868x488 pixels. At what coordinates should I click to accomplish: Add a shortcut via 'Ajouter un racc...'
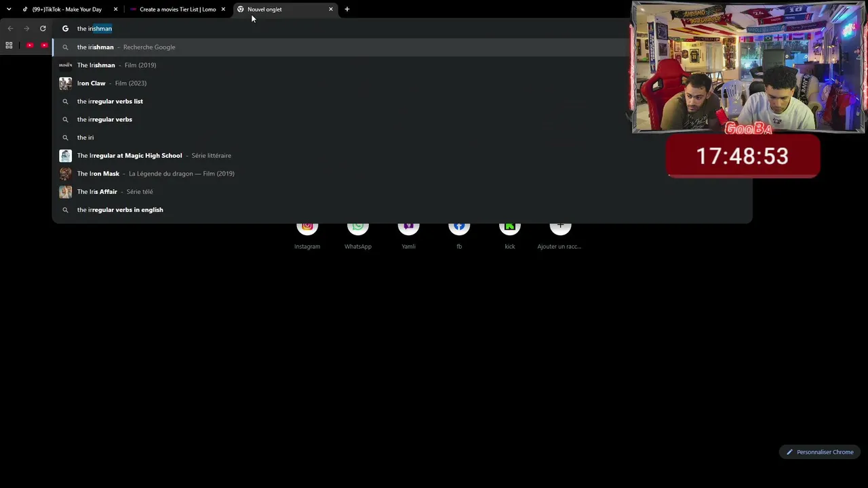[x=560, y=234]
